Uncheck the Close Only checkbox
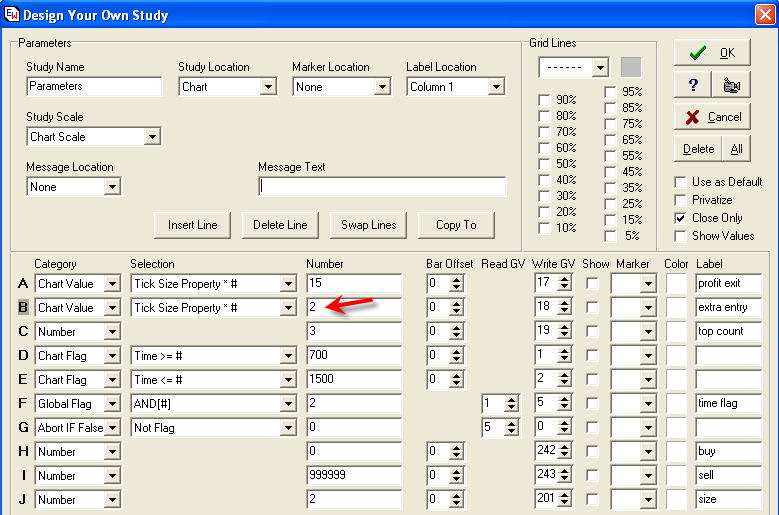Screen dimensions: 779x515 [x=682, y=218]
